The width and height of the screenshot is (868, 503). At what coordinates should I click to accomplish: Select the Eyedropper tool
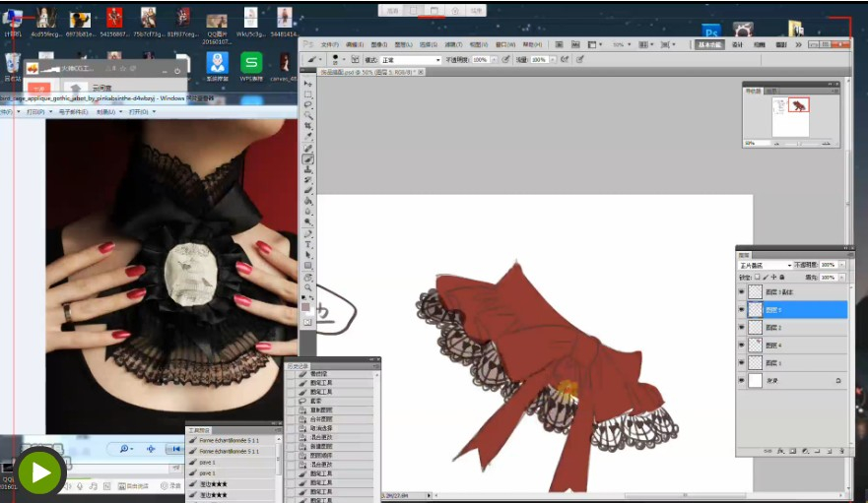[x=307, y=136]
